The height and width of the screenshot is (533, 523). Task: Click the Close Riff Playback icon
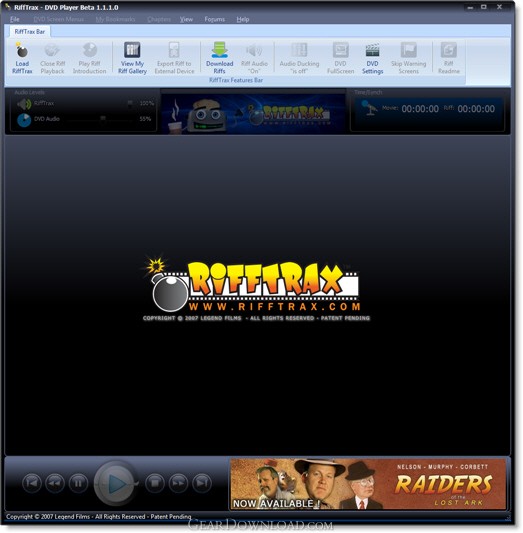pos(52,50)
